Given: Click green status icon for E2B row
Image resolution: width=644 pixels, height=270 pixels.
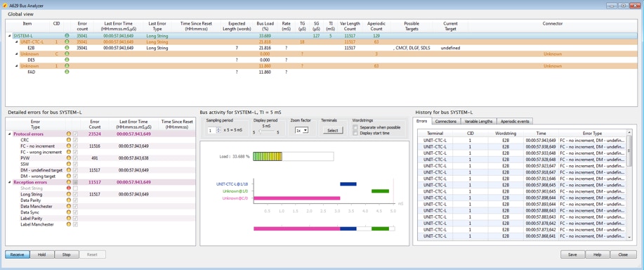Looking at the screenshot, I should pos(67,48).
